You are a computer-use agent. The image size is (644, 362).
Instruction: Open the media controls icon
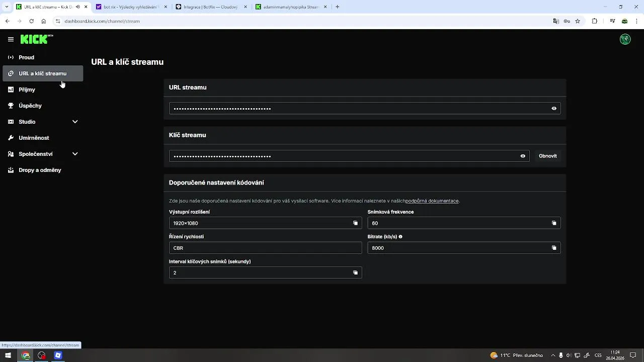pyautogui.click(x=612, y=21)
